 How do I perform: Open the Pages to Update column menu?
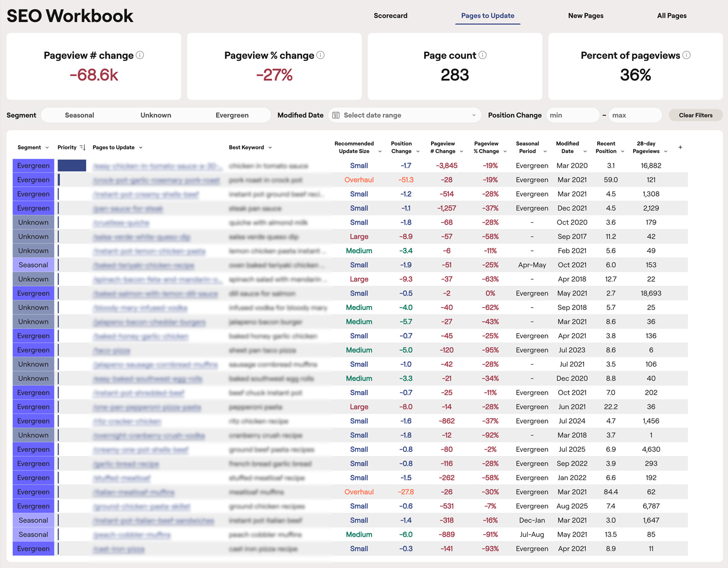[x=141, y=147]
